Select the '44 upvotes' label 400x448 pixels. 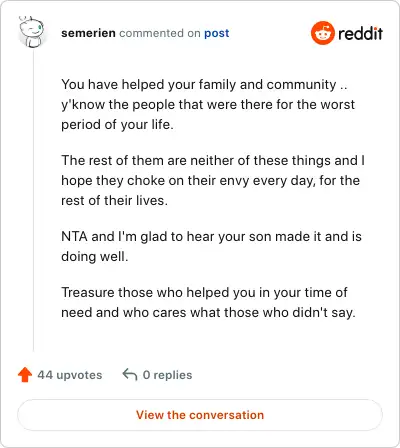point(70,375)
